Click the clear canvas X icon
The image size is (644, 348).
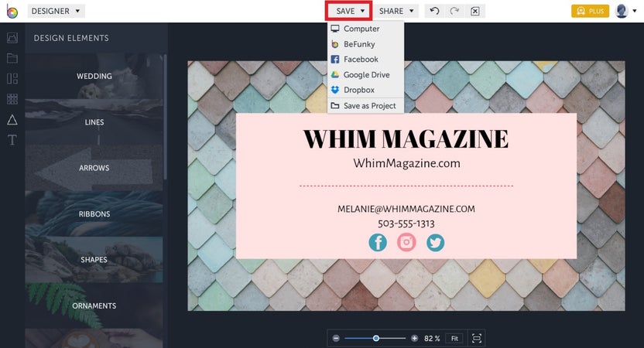pos(474,11)
